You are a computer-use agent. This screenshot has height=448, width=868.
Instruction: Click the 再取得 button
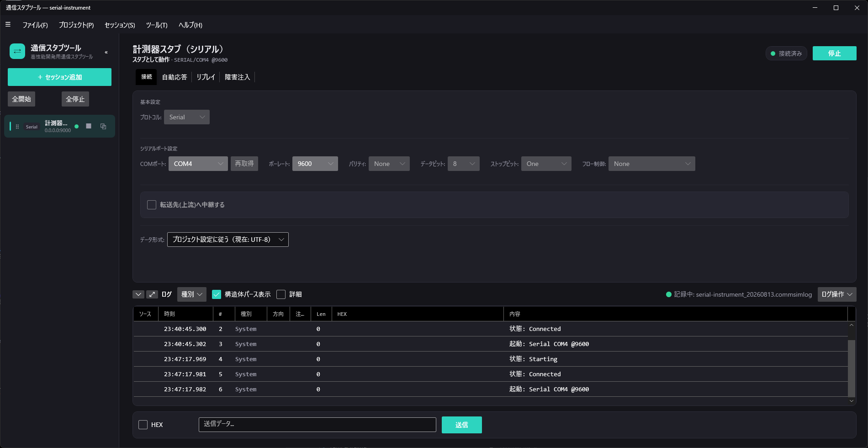click(x=244, y=164)
